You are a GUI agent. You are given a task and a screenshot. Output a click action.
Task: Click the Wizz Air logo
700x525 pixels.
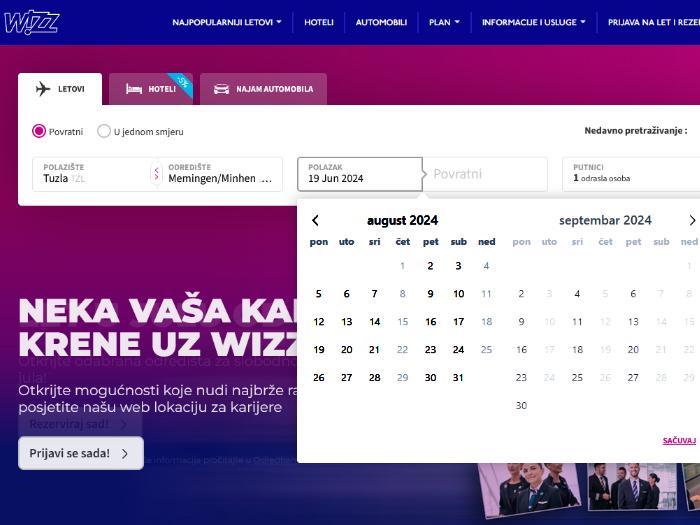[32, 22]
